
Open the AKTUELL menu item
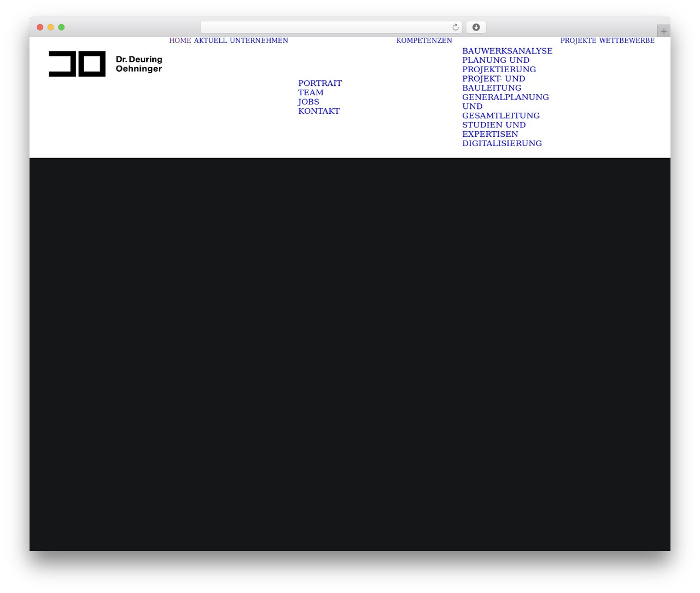click(x=210, y=40)
